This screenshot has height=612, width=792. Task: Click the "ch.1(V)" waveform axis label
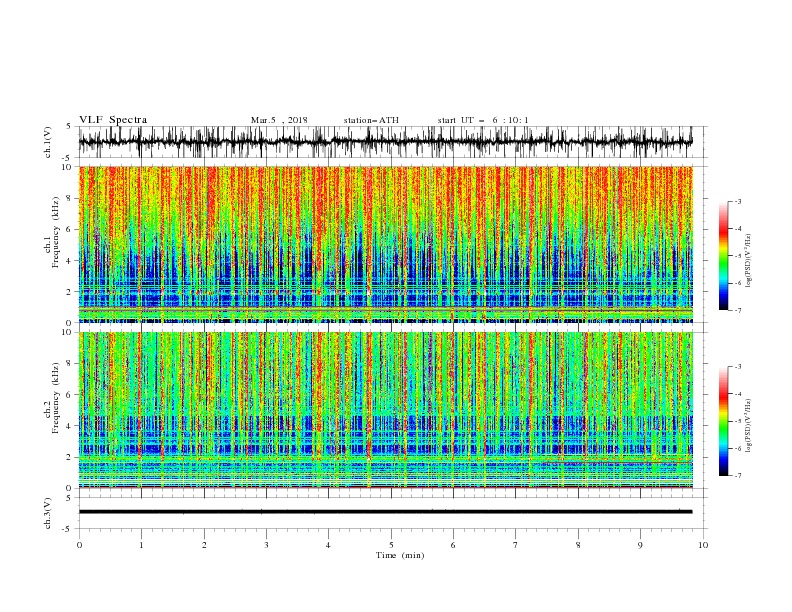(x=48, y=142)
